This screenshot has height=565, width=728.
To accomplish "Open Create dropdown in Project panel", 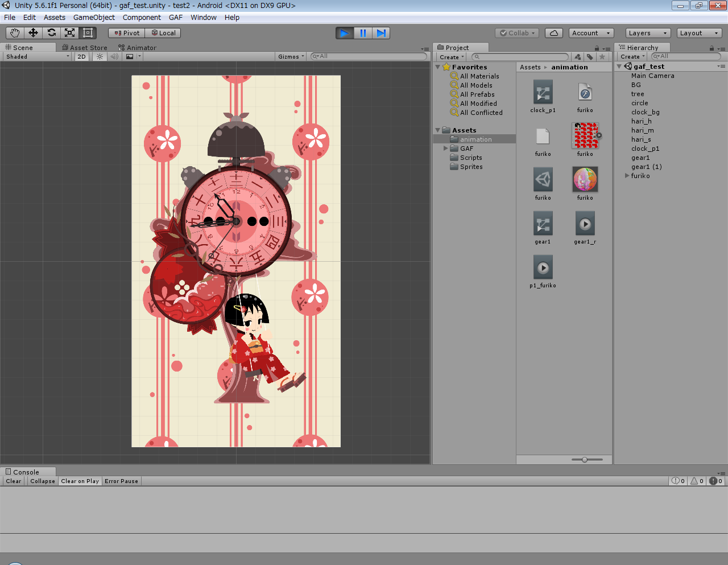I will coord(452,57).
